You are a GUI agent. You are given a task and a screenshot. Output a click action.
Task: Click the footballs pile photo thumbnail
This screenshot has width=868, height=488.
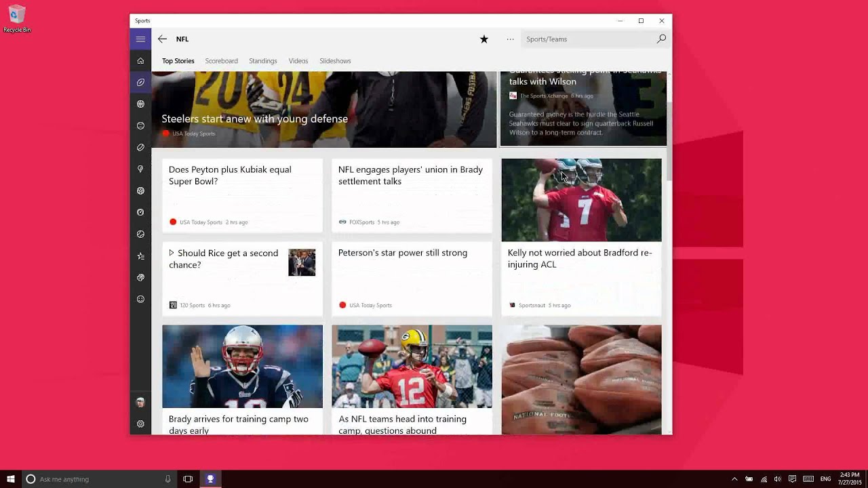[x=581, y=380]
